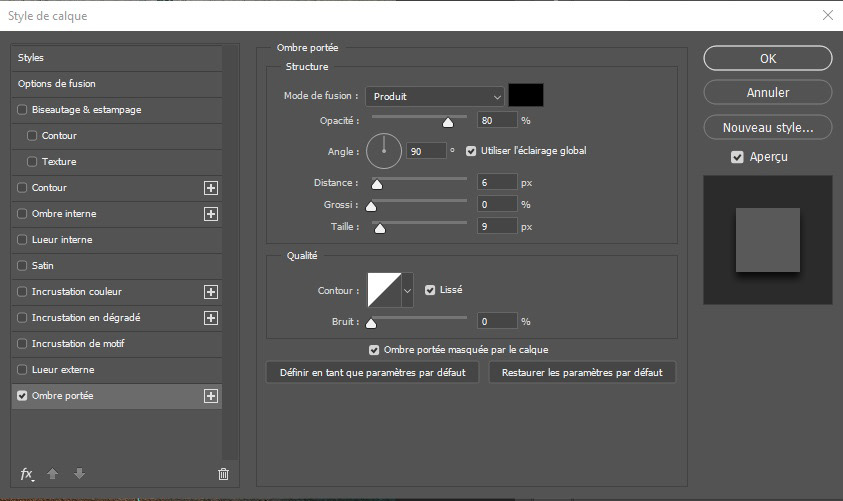Select the Incrustation de motif row label
843x501 pixels.
pyautogui.click(x=78, y=343)
